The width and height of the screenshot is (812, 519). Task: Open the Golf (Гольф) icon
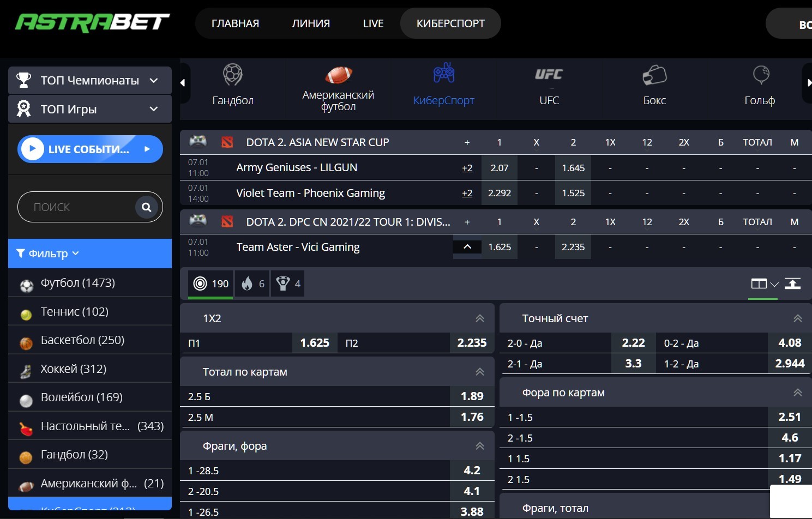coord(760,75)
